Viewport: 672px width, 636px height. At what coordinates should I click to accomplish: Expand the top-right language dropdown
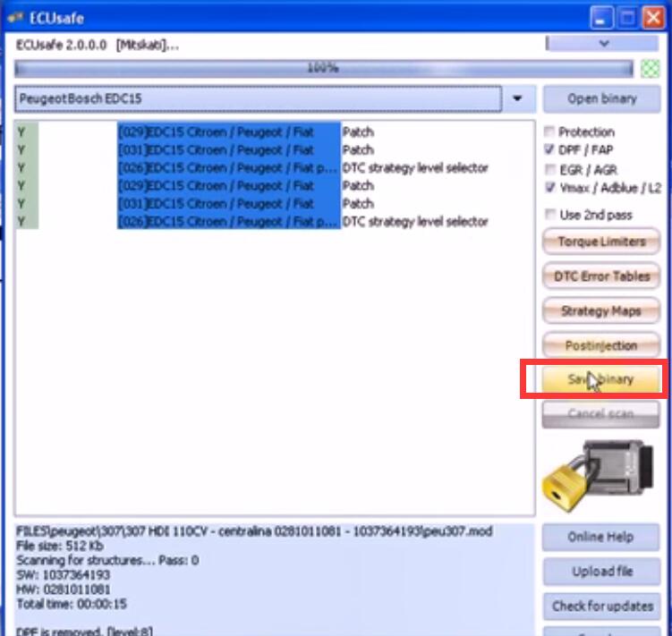tap(602, 43)
